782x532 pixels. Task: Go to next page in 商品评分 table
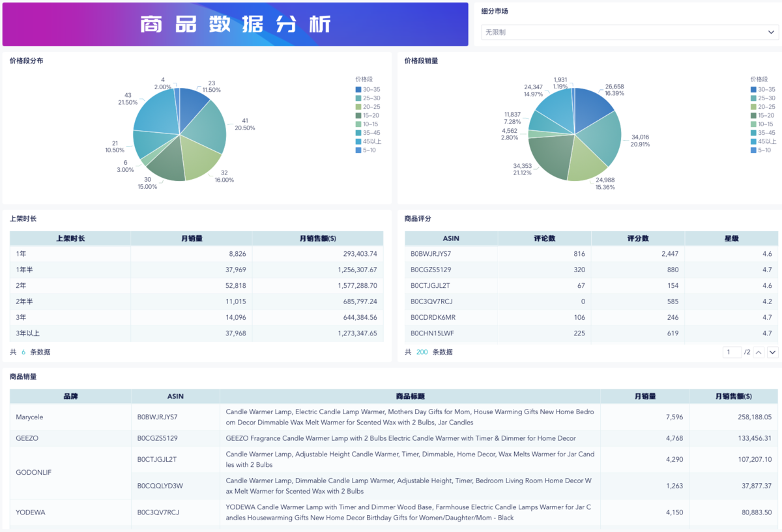[773, 352]
